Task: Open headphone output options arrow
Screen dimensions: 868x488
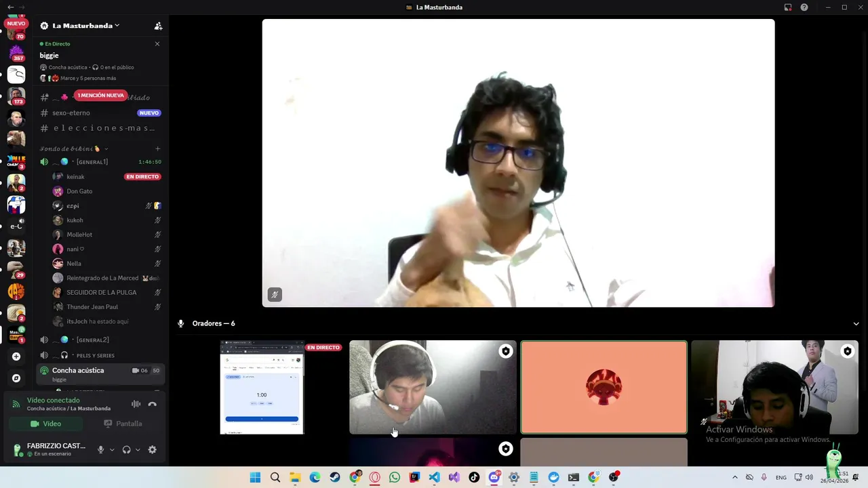Action: click(x=138, y=449)
